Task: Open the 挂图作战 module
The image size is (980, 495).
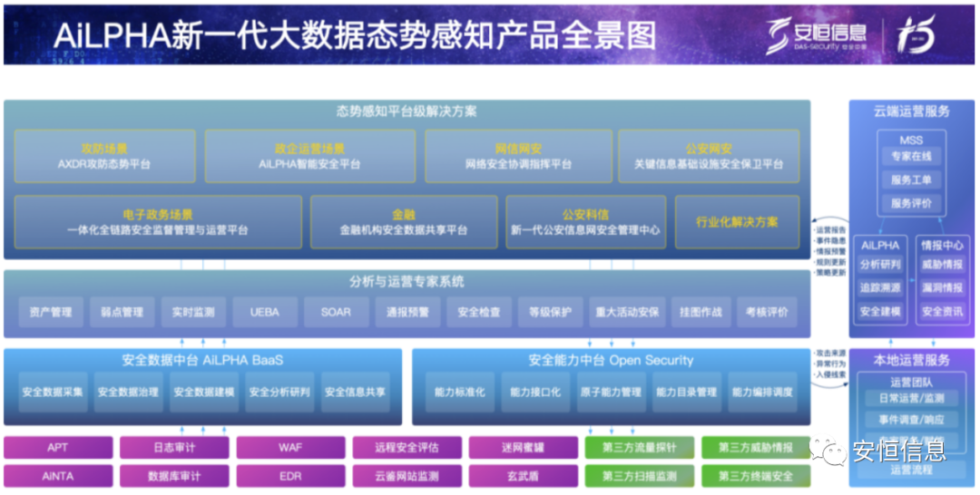Action: point(701,312)
